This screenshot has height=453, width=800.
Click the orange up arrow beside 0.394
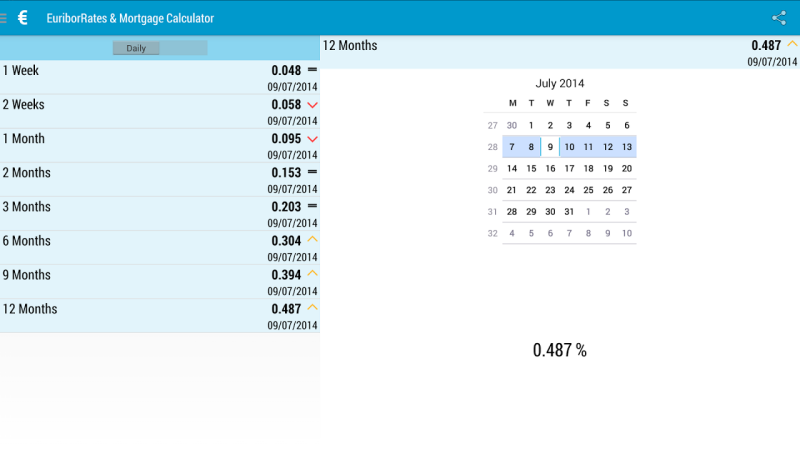(x=312, y=273)
